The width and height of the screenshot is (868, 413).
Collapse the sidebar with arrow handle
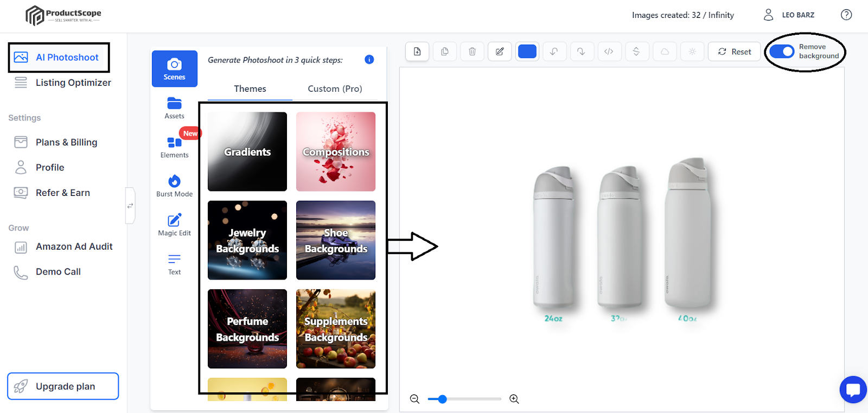[130, 206]
